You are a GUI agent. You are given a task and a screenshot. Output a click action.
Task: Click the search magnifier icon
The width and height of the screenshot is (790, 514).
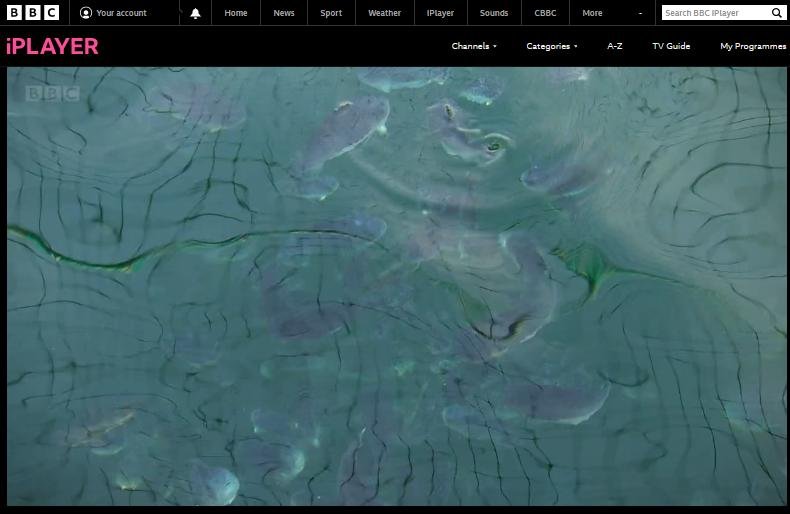click(776, 13)
